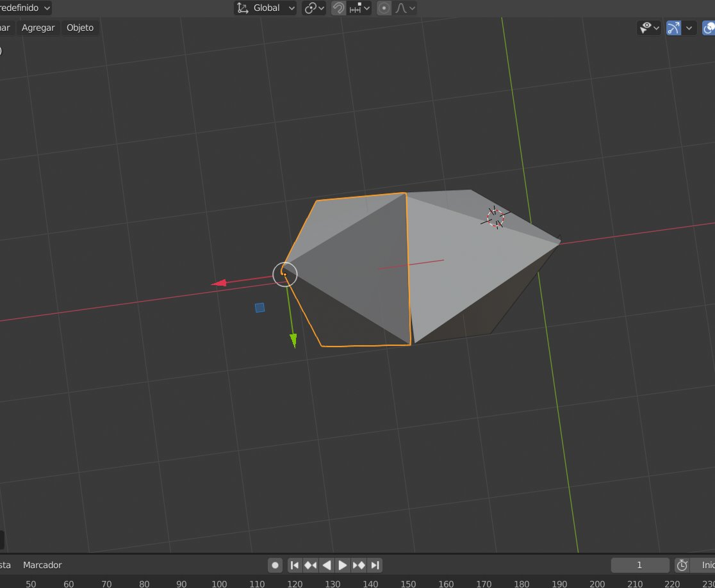Viewport: 715px width, 588px height.
Task: Open the Marcador menu
Action: pos(42,565)
